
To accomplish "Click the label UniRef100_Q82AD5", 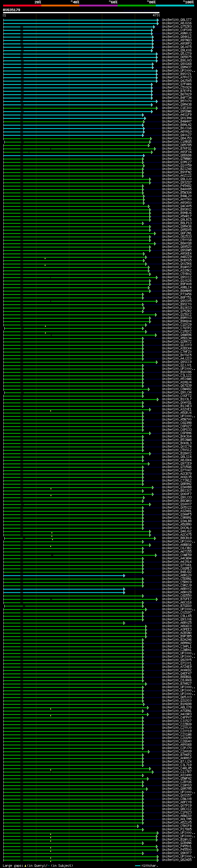I will point(177,860).
